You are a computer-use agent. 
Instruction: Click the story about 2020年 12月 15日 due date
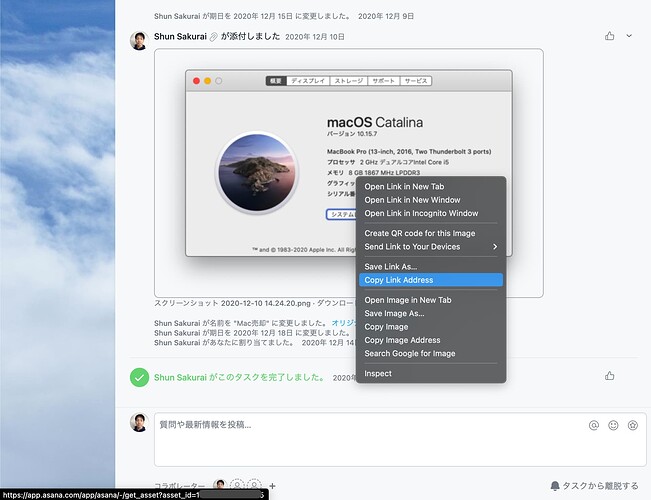point(284,16)
